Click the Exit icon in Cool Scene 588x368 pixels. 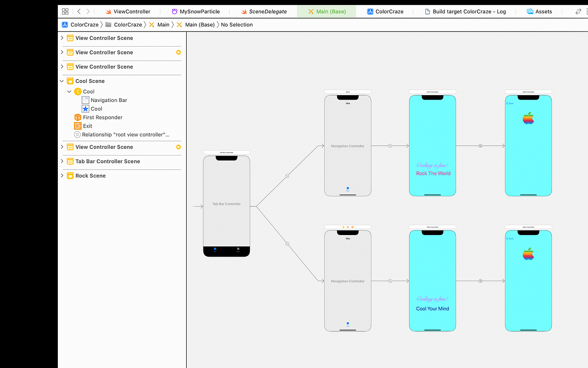(x=78, y=126)
